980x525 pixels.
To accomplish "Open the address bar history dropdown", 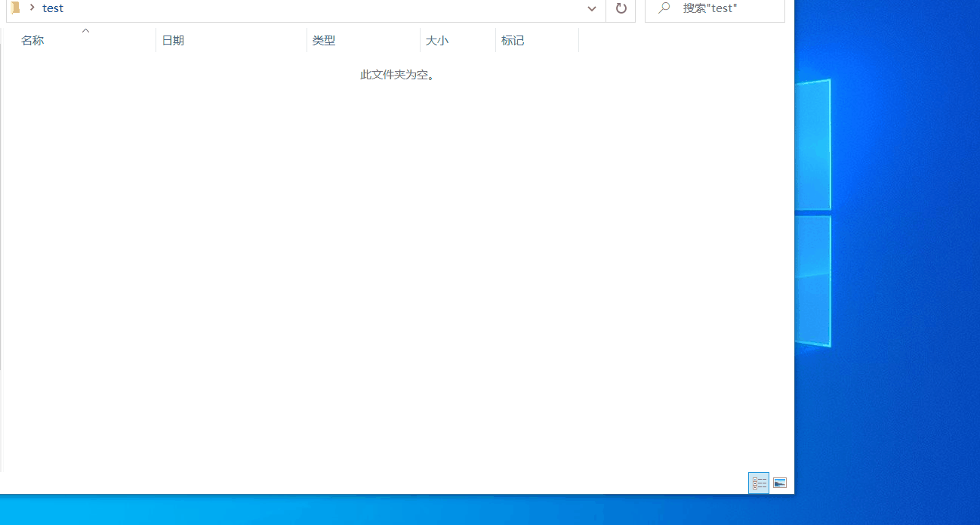I will (592, 9).
